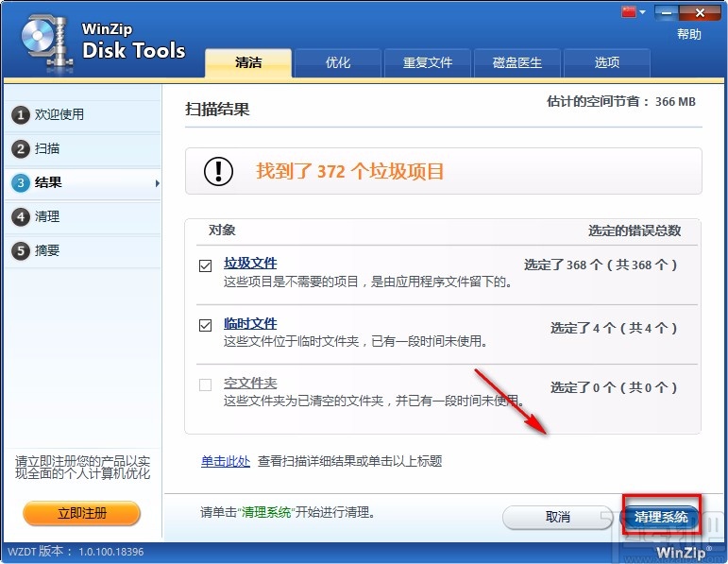Toggle the disabled 空文件夹 checkbox
Image resolution: width=728 pixels, height=564 pixels.
coord(205,385)
